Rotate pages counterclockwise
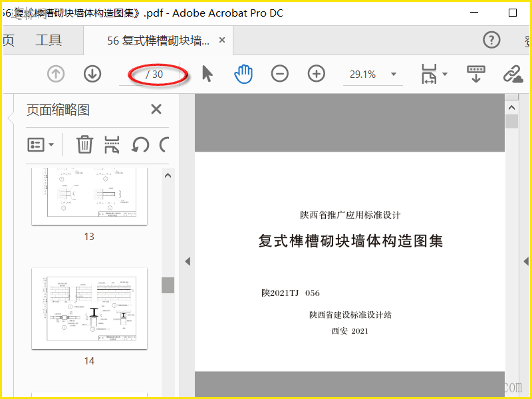This screenshot has width=532, height=399. [x=140, y=145]
